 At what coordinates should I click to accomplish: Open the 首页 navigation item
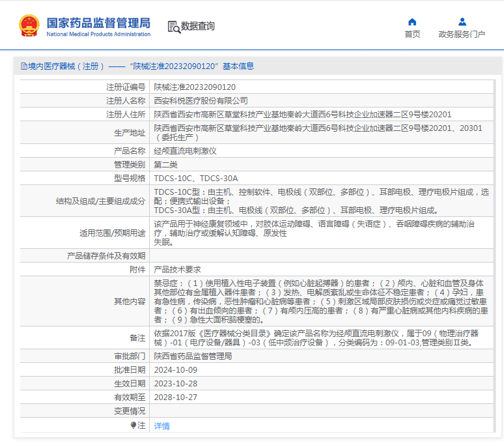click(412, 35)
